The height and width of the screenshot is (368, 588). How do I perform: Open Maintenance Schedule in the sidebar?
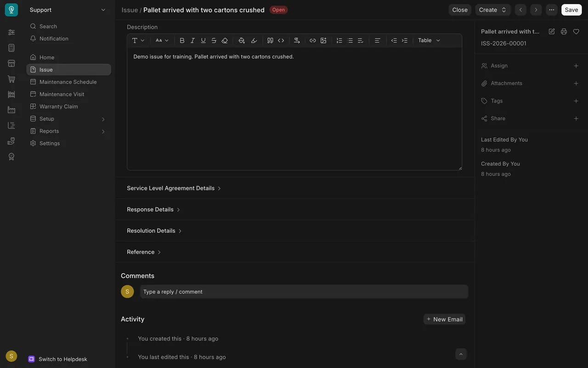(x=68, y=82)
